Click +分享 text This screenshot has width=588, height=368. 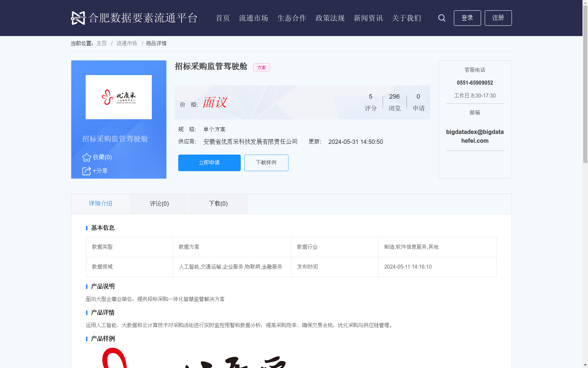coord(100,171)
